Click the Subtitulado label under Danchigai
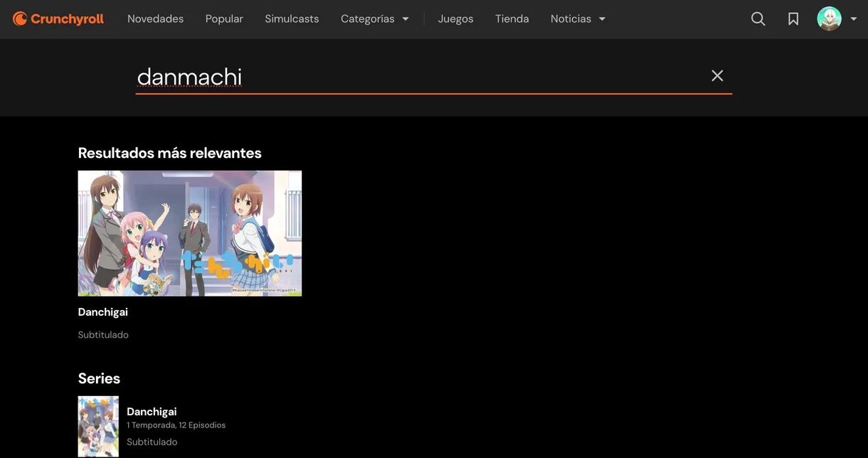 pos(103,334)
